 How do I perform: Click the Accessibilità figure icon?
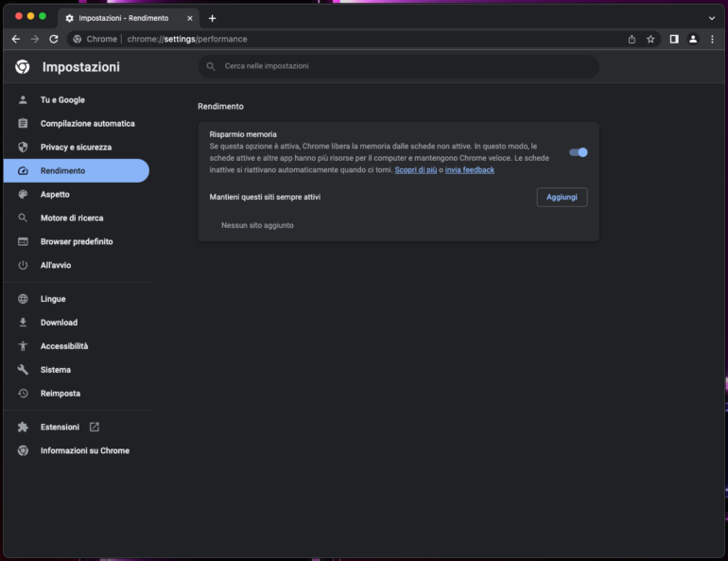coord(23,346)
